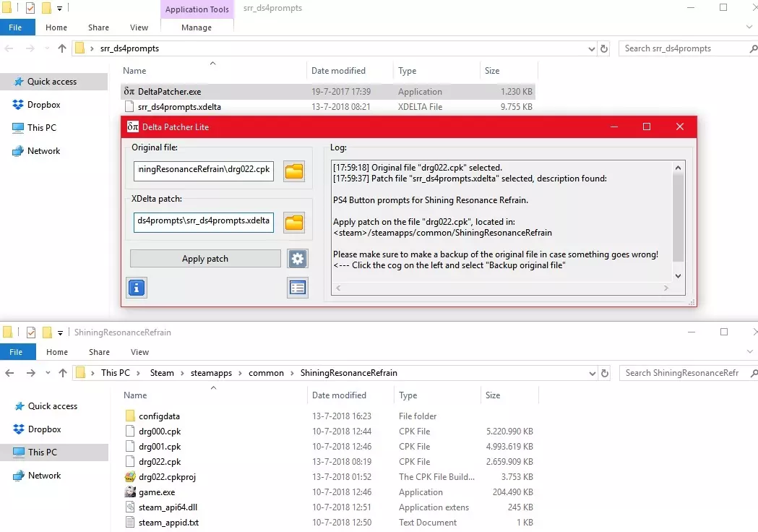Click up arrow in srr_ds4prompts window
Screen dimensions: 758x532
[x=62, y=48]
